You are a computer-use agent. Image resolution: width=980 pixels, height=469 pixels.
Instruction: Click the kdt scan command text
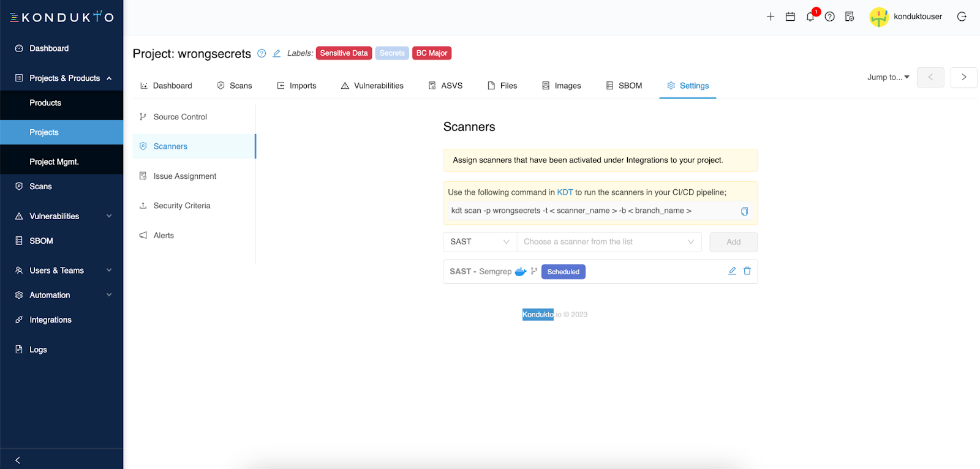coord(571,211)
